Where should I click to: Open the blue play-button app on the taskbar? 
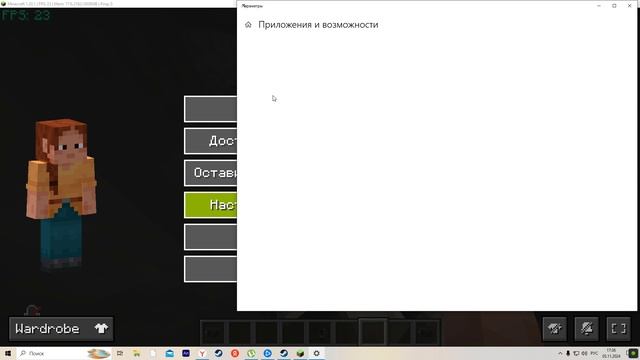(x=267, y=353)
